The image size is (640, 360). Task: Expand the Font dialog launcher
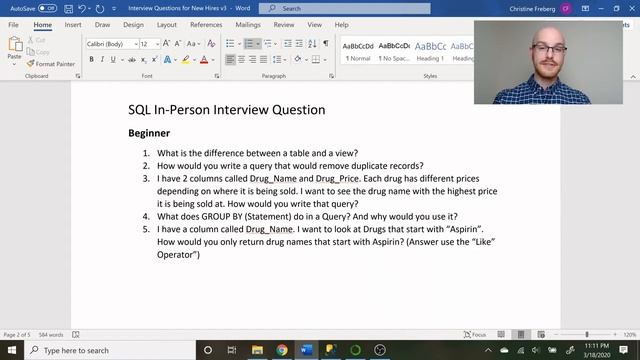click(x=217, y=76)
